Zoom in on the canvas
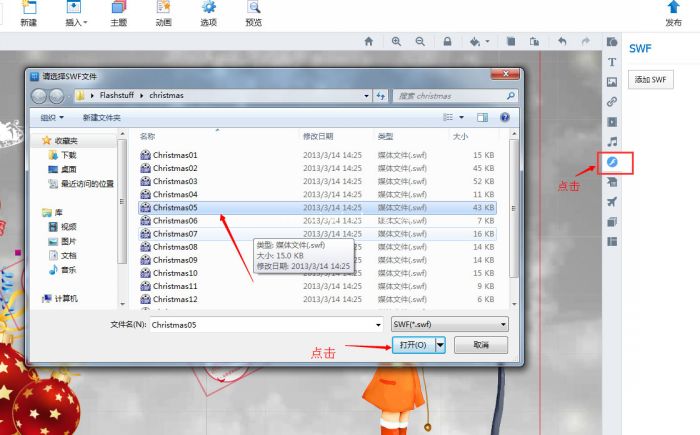 tap(396, 42)
